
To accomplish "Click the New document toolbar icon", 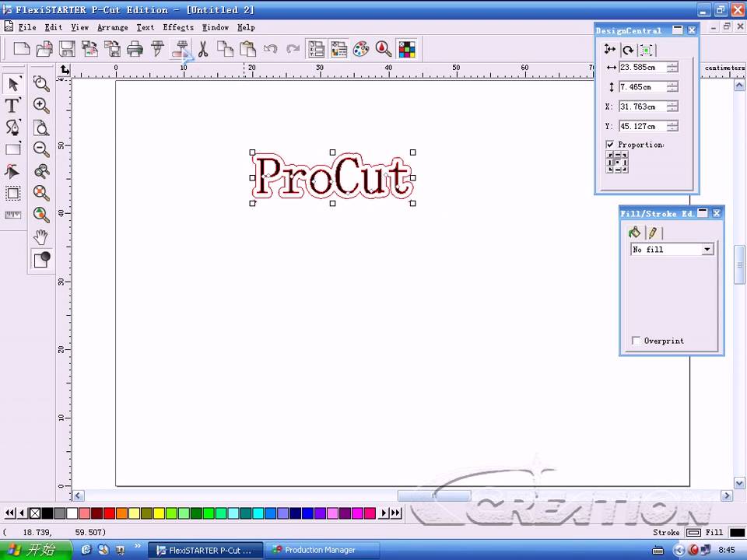I will (x=22, y=48).
